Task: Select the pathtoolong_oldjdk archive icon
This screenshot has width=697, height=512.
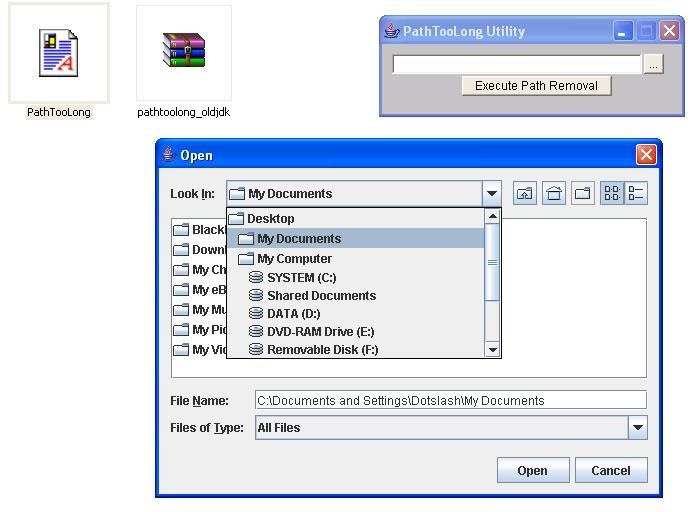Action: click(x=184, y=50)
